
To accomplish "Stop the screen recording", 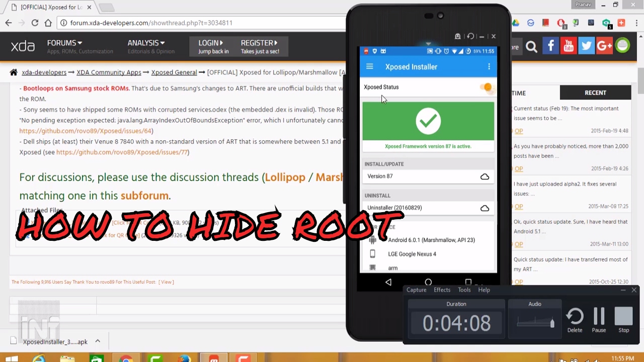I will pos(624,320).
